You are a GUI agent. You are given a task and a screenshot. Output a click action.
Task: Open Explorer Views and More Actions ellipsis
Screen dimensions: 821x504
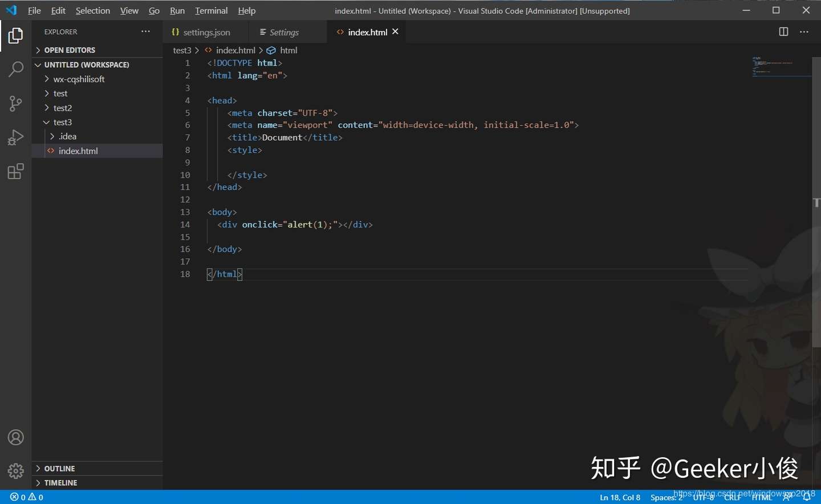click(146, 32)
